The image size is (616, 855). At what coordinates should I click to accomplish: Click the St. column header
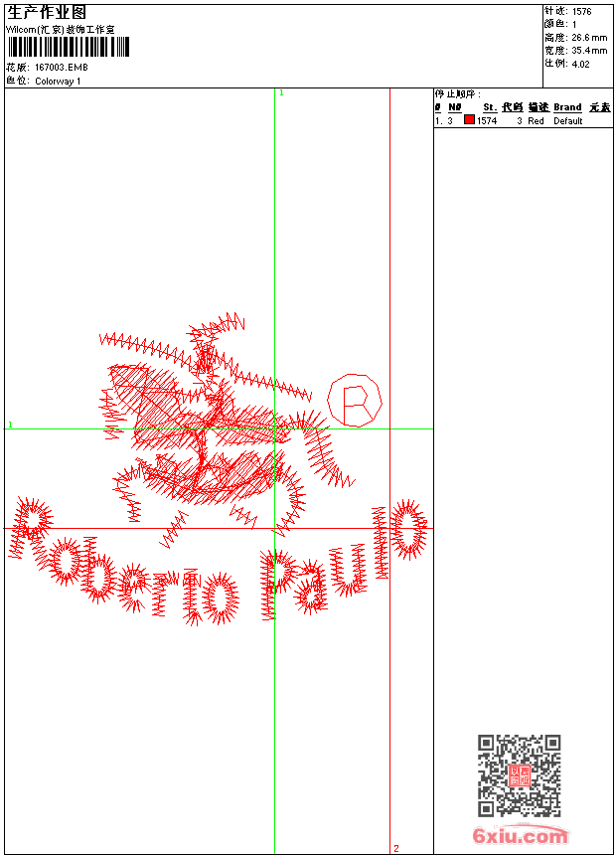[x=490, y=107]
